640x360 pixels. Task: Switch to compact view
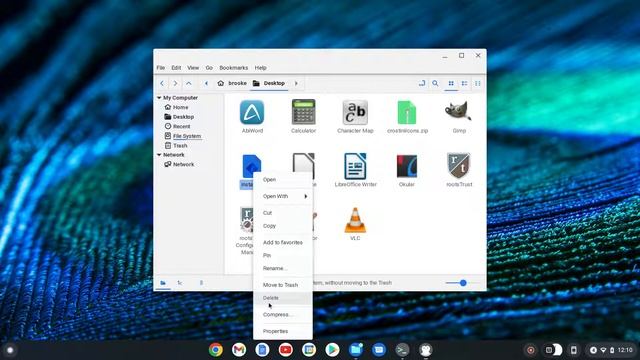click(x=478, y=83)
